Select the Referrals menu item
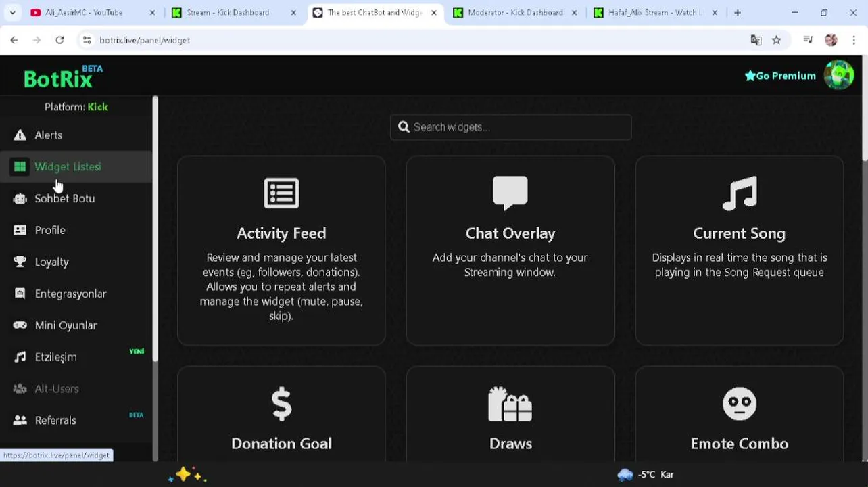Screen dimensions: 868x487 (x=76, y=421)
